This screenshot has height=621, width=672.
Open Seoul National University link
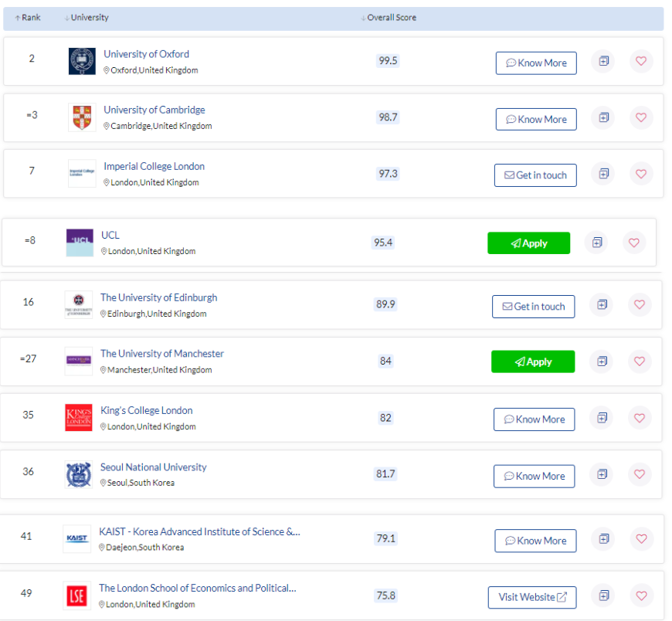154,467
